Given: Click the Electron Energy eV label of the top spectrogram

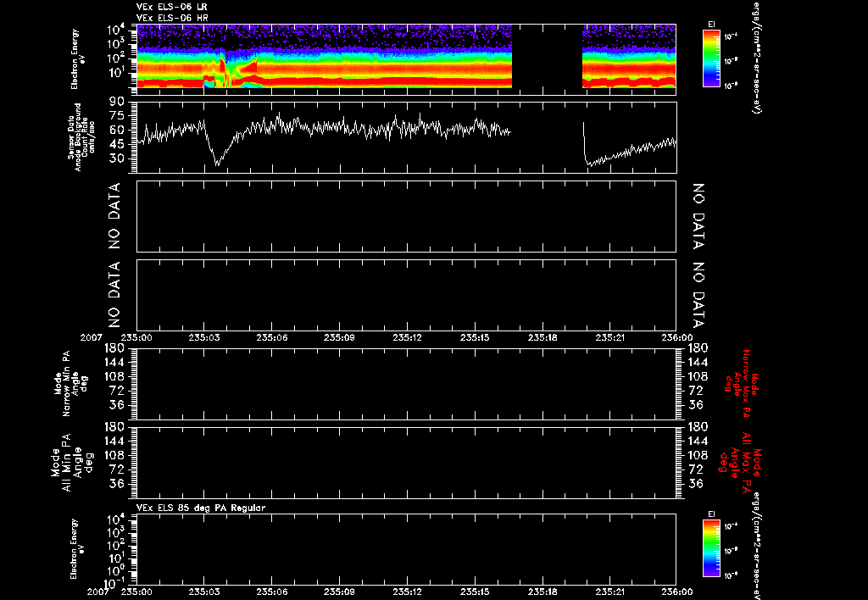Looking at the screenshot, I should 75,58.
